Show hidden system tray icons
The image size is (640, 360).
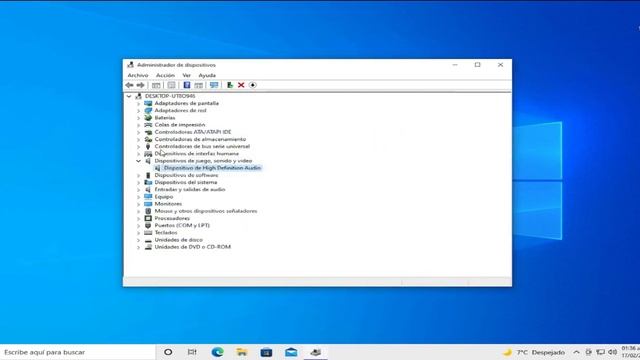coord(576,352)
